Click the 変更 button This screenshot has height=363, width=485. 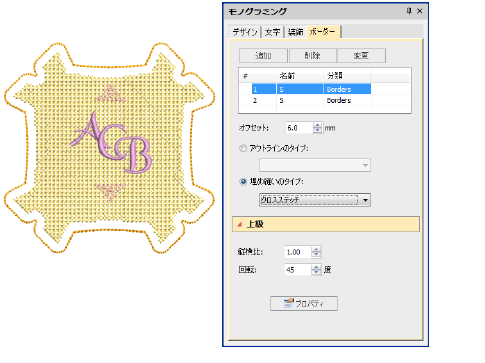(x=361, y=55)
